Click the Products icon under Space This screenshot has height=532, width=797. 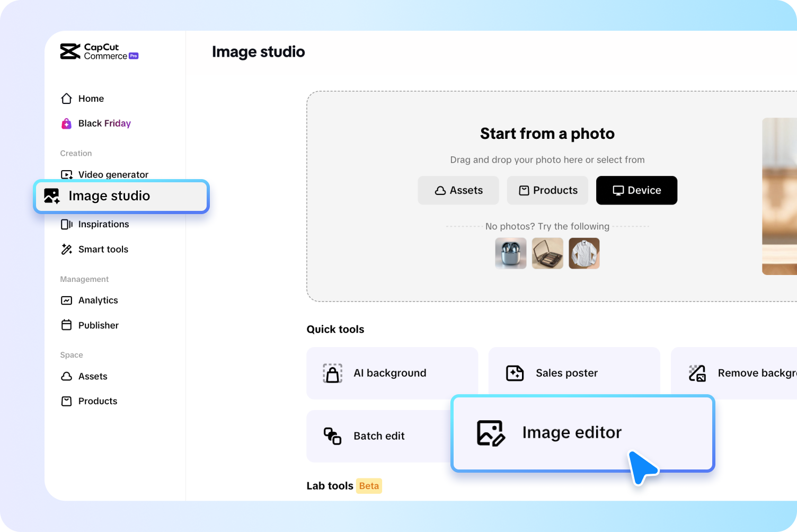point(66,401)
